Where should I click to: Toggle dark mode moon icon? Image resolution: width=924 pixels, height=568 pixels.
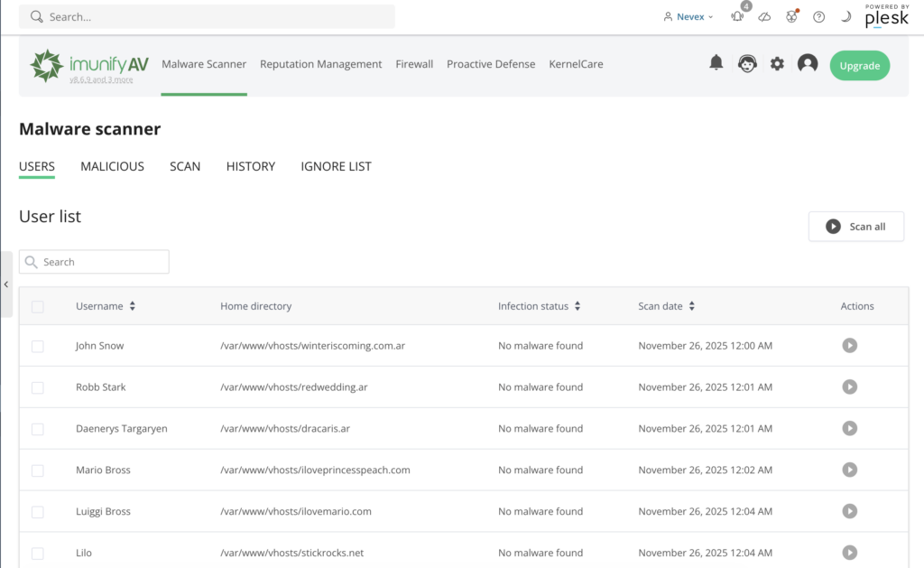click(x=845, y=17)
